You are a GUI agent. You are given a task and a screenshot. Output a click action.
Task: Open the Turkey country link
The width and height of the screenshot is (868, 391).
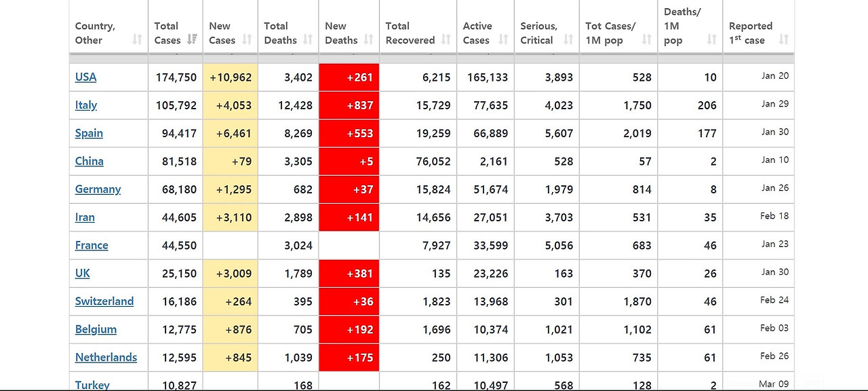[92, 384]
